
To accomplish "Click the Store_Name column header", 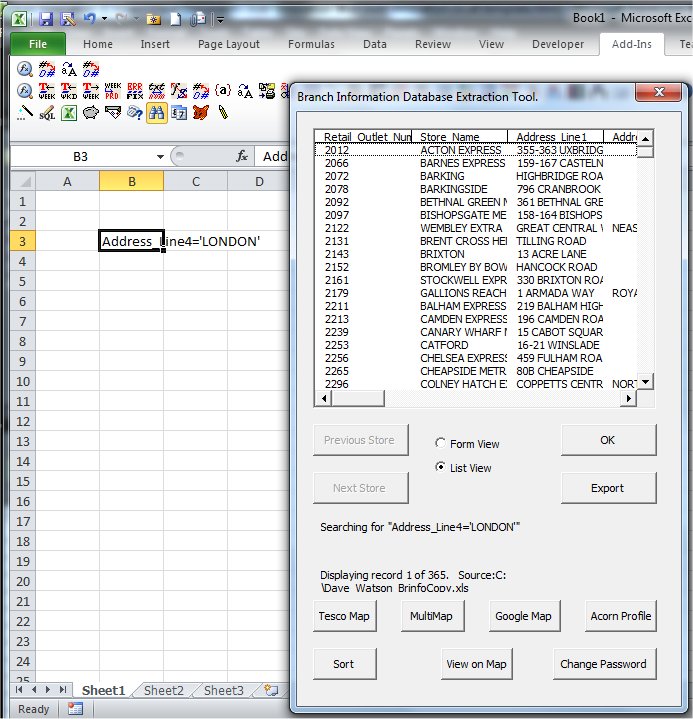I will pyautogui.click(x=460, y=137).
